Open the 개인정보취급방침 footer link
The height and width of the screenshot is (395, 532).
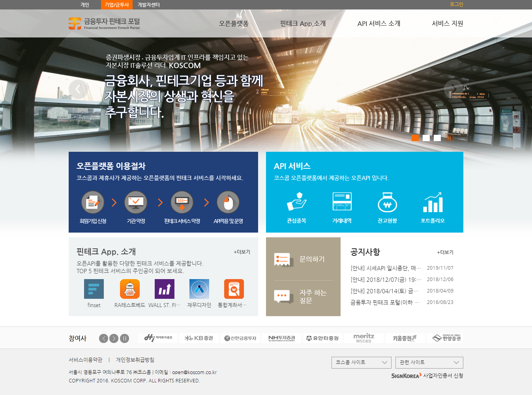135,360
